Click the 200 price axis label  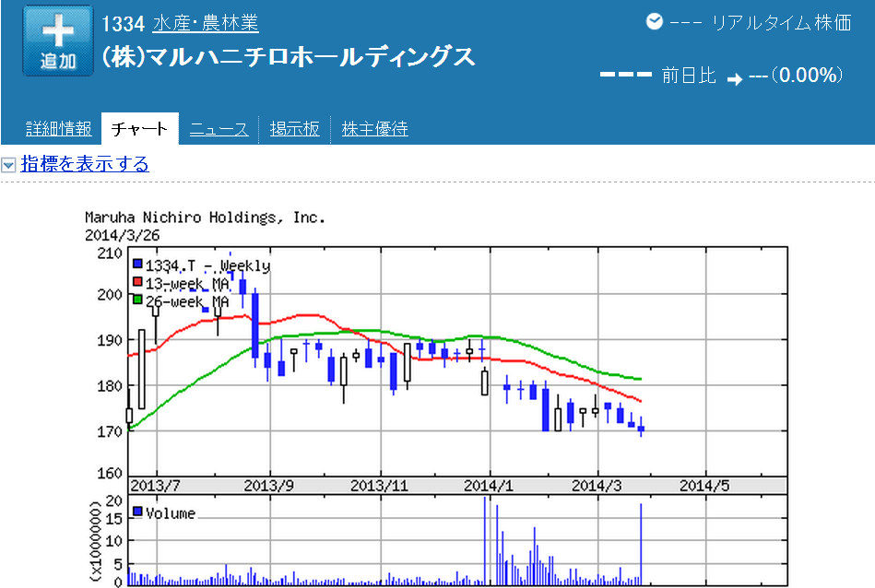110,295
